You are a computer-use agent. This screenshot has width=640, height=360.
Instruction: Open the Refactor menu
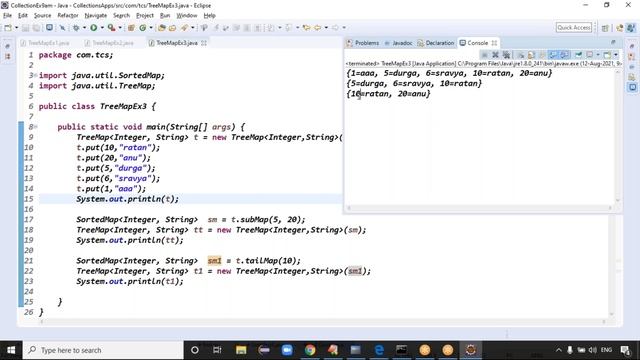[x=68, y=16]
